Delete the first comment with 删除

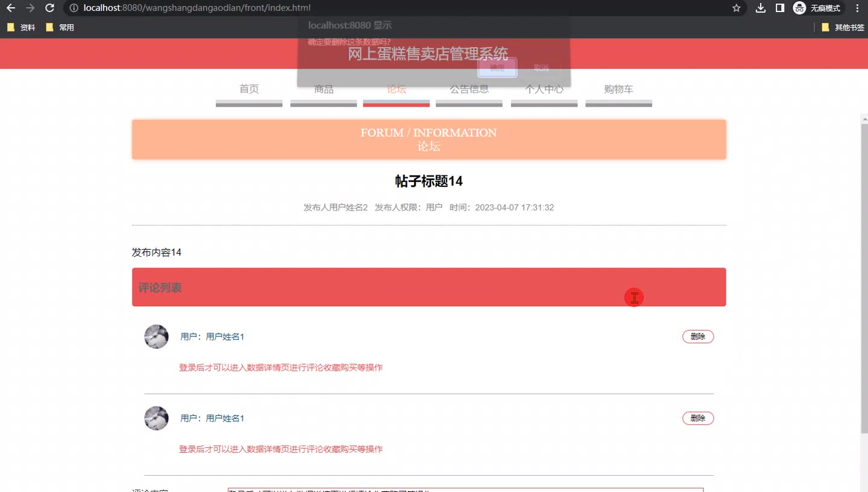tap(698, 336)
